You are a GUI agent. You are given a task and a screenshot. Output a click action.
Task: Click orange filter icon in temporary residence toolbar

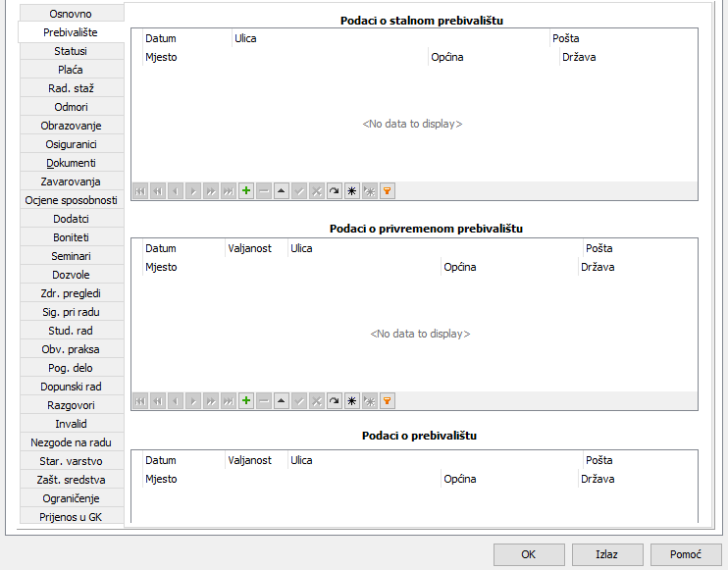pyautogui.click(x=387, y=400)
